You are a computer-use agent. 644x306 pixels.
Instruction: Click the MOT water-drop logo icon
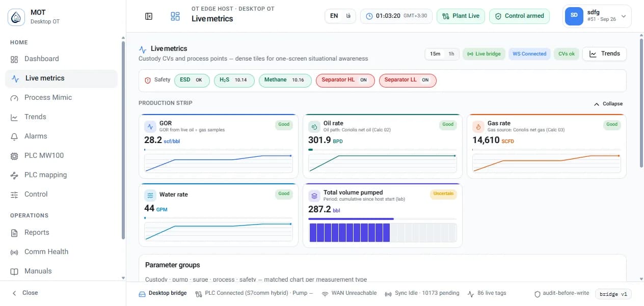click(x=16, y=17)
